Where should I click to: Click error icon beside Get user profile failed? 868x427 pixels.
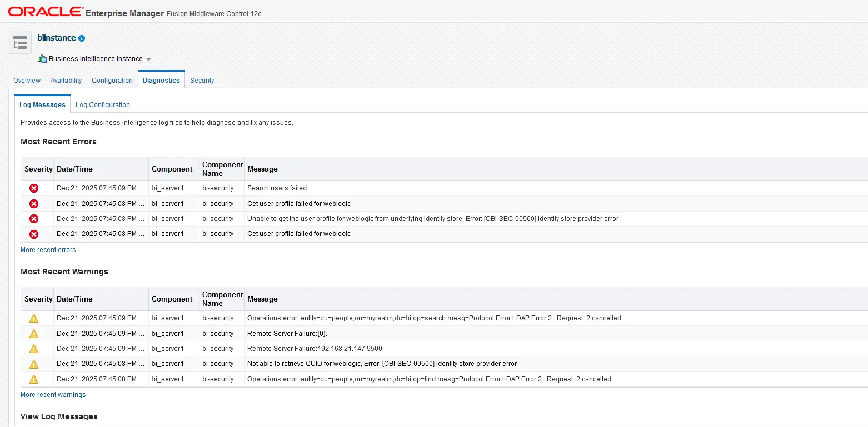click(x=34, y=203)
